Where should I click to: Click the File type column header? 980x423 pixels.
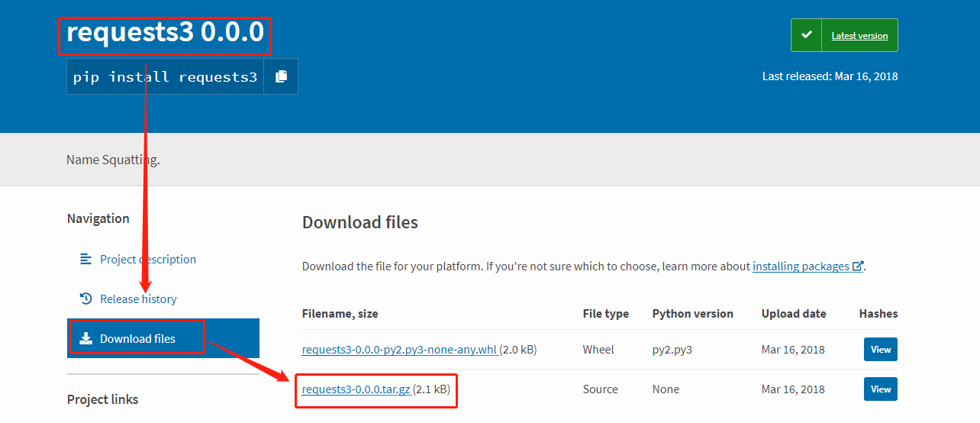(606, 314)
